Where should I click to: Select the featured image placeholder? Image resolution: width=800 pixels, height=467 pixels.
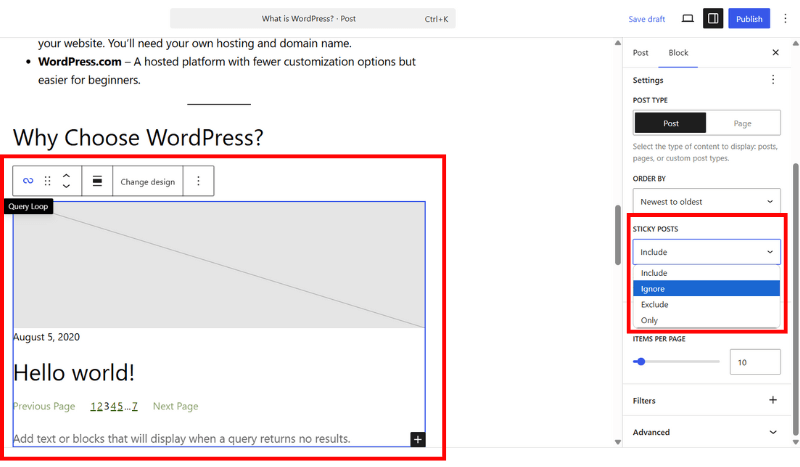coord(219,265)
